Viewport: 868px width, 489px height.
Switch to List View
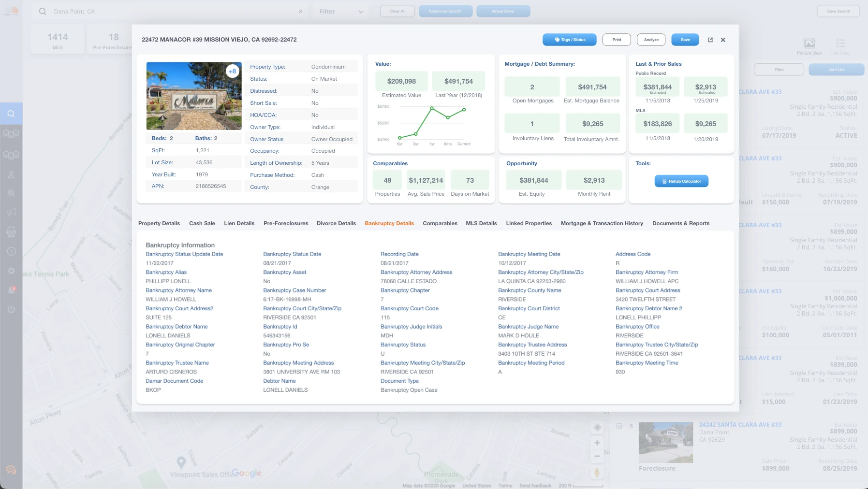click(840, 46)
